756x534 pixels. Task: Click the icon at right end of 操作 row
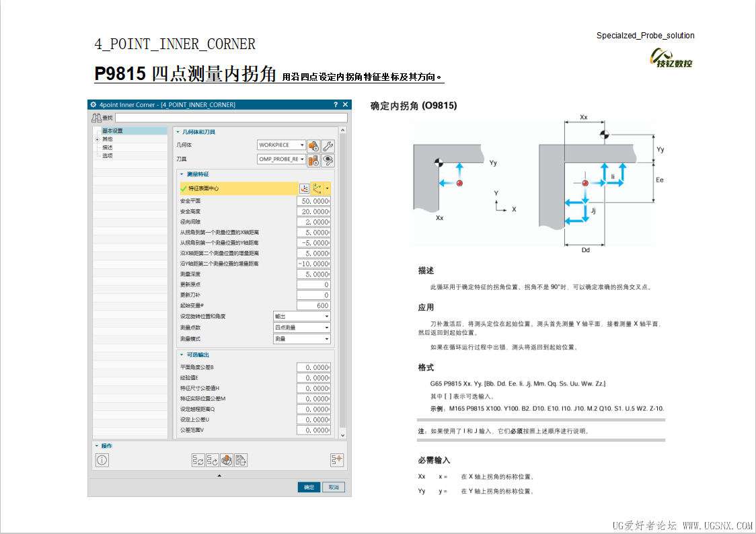tap(336, 460)
